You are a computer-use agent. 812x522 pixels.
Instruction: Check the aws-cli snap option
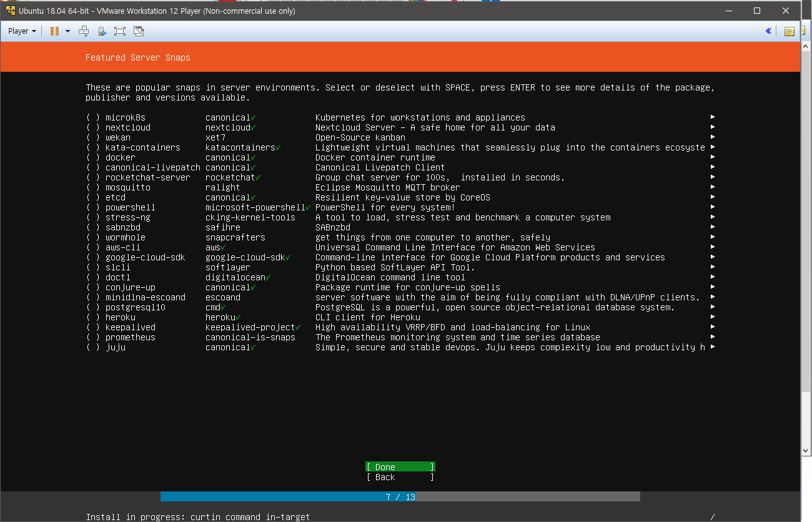click(93, 247)
